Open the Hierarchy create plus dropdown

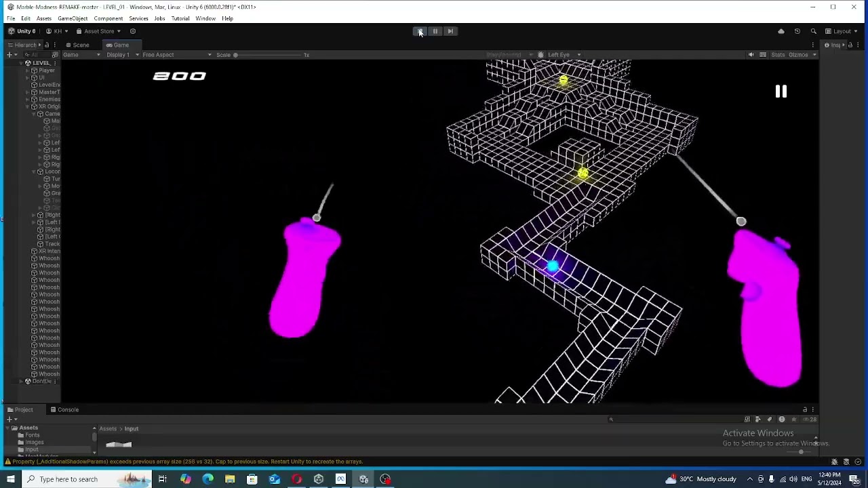pos(12,55)
